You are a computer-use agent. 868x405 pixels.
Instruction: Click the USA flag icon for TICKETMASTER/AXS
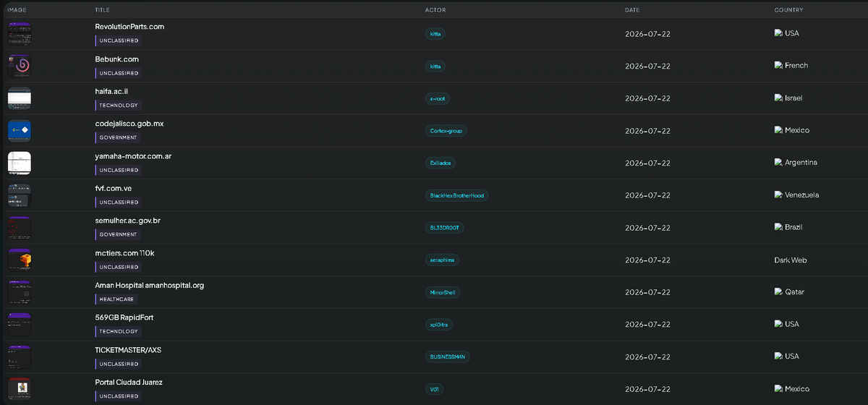(778, 357)
